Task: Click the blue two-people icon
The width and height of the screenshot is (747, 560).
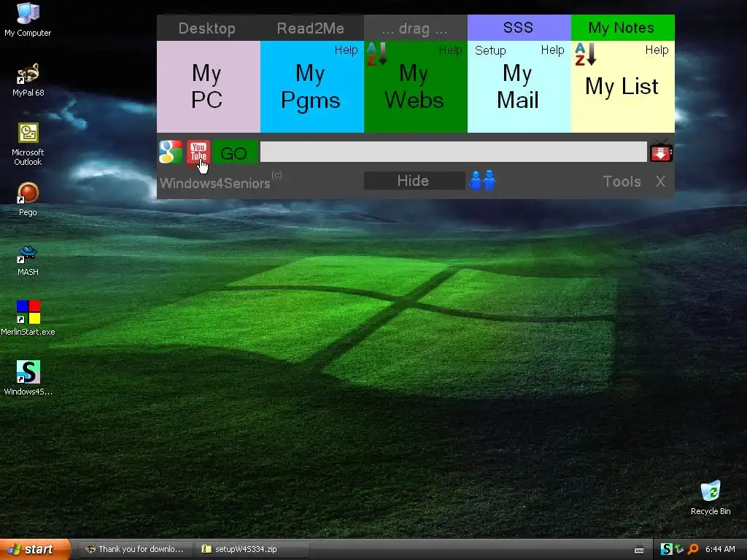Action: click(x=483, y=181)
